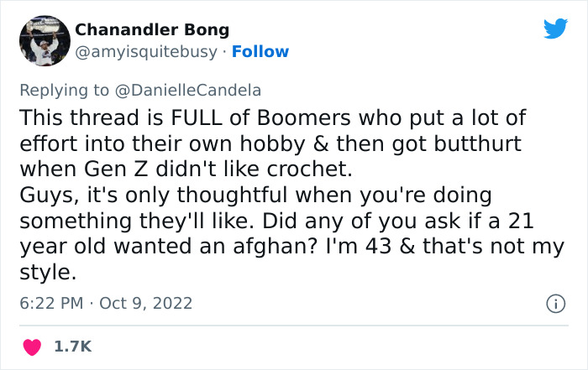The height and width of the screenshot is (370, 588).
Task: Click the Chanandler Bong display name
Action: pyautogui.click(x=152, y=29)
